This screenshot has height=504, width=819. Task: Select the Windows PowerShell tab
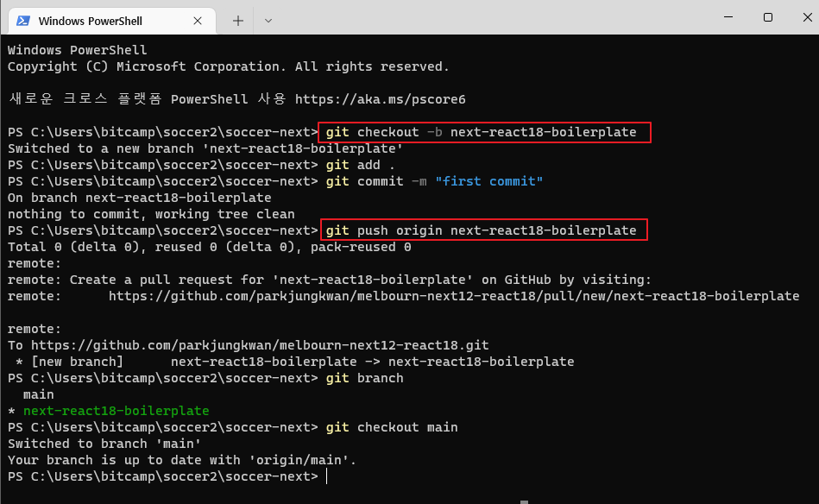112,21
